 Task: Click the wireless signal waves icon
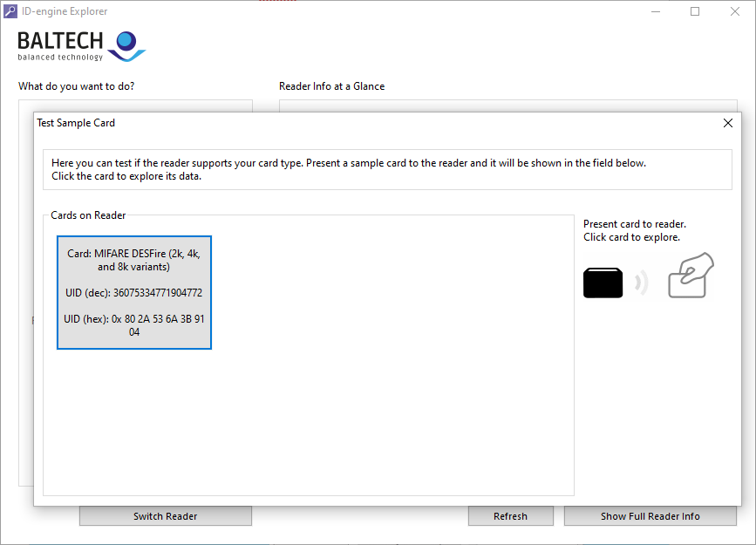(641, 283)
